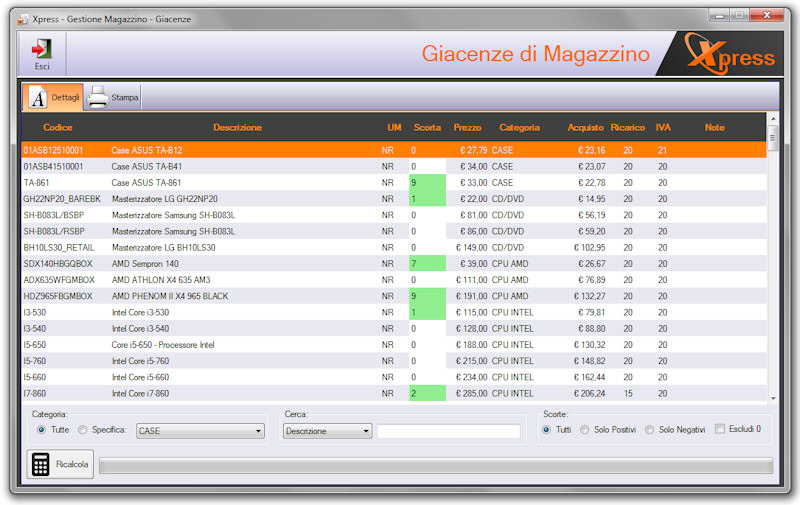Viewport: 800px width, 505px height.
Task: Click the € 149,00 price cell
Action: point(471,247)
